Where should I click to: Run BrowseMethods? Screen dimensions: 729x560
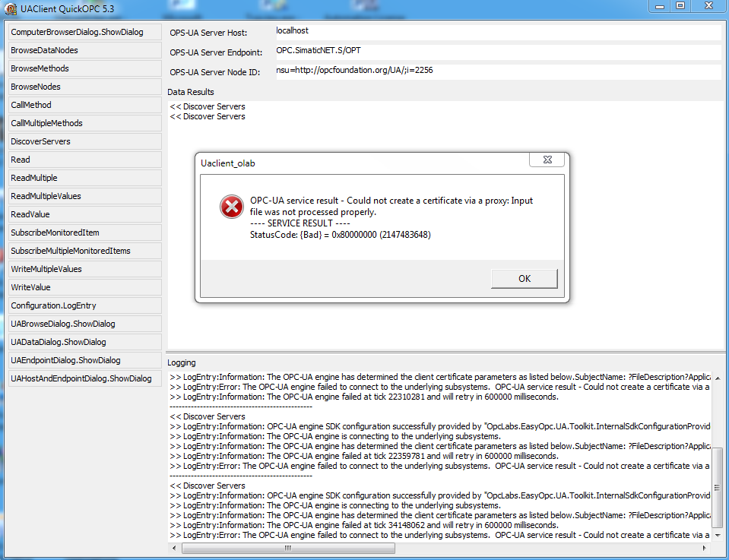85,68
